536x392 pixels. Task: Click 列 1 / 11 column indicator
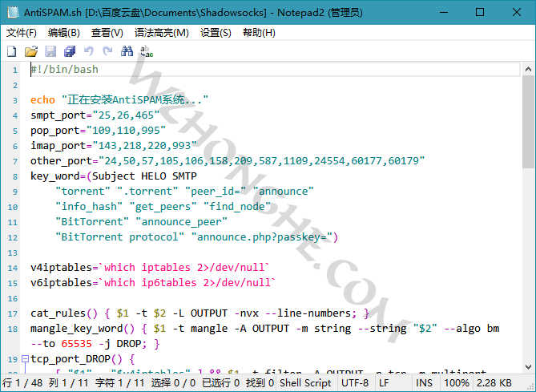click(x=68, y=382)
